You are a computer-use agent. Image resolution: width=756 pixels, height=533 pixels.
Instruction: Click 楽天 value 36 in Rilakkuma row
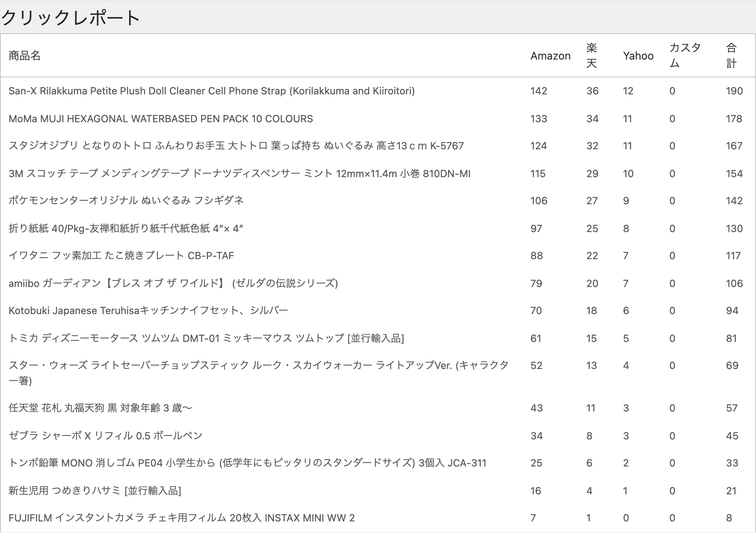point(593,91)
